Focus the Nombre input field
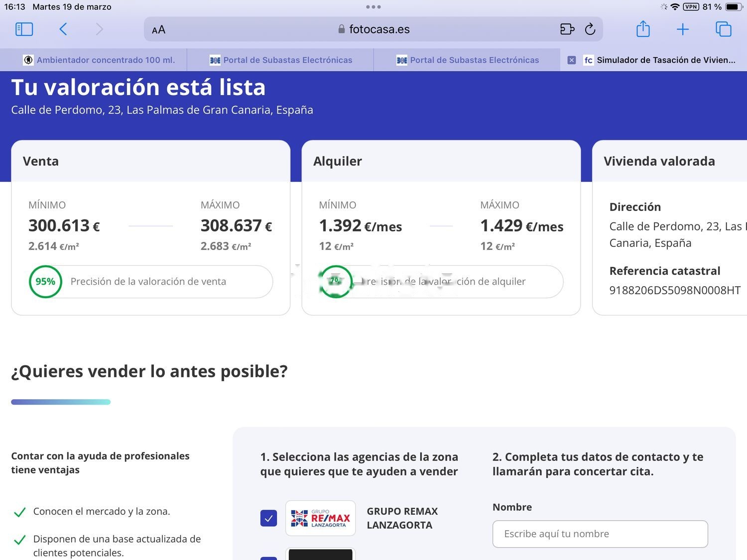 click(600, 534)
